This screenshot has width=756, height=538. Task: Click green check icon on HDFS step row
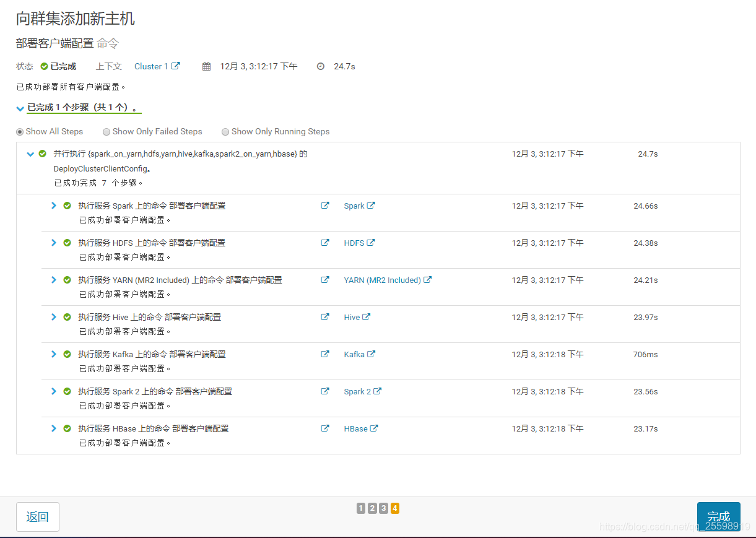(67, 243)
